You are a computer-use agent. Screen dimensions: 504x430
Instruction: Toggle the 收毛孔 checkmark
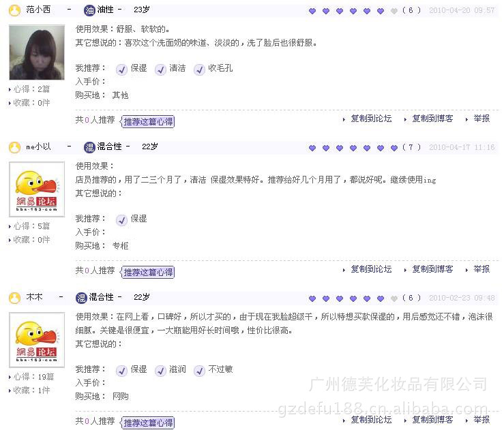(199, 69)
